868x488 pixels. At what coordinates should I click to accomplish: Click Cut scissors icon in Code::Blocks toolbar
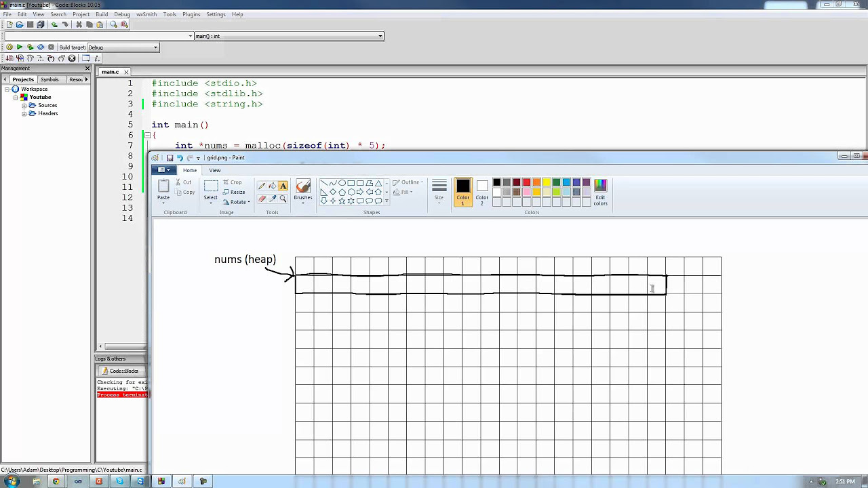click(79, 24)
